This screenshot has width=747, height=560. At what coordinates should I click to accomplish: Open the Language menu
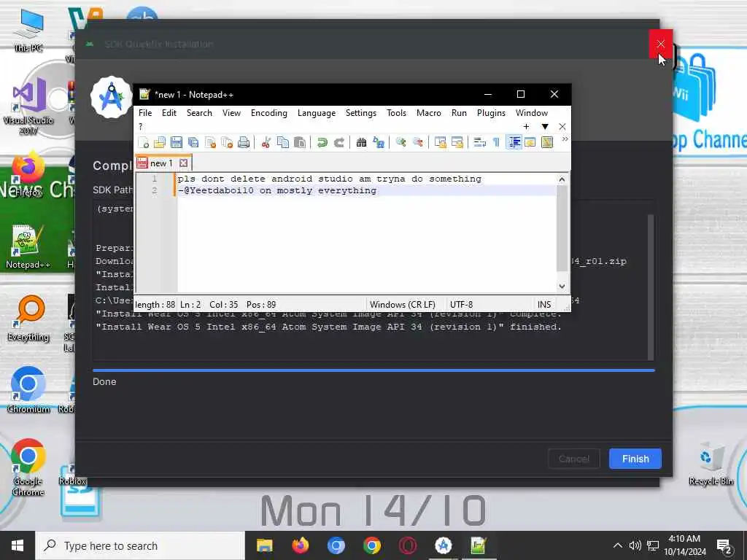click(x=317, y=113)
